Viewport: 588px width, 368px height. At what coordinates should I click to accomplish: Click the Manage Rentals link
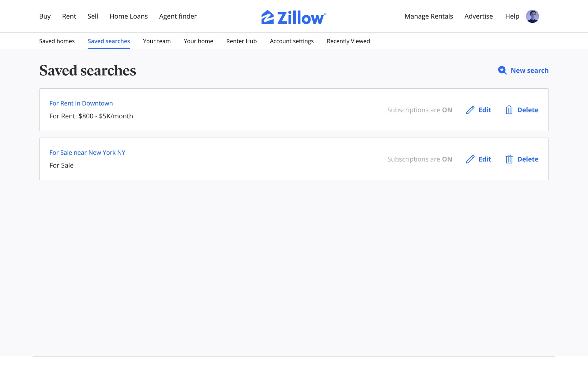pos(428,16)
